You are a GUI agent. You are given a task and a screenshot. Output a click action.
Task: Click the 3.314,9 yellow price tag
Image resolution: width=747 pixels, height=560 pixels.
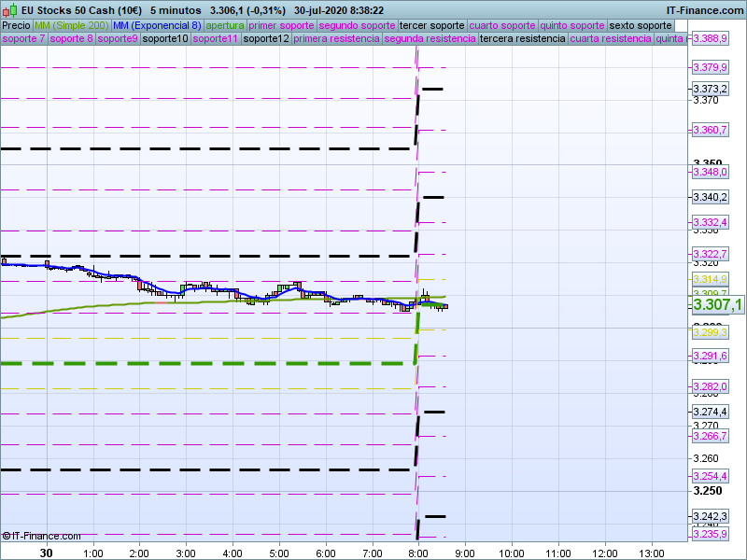point(710,279)
